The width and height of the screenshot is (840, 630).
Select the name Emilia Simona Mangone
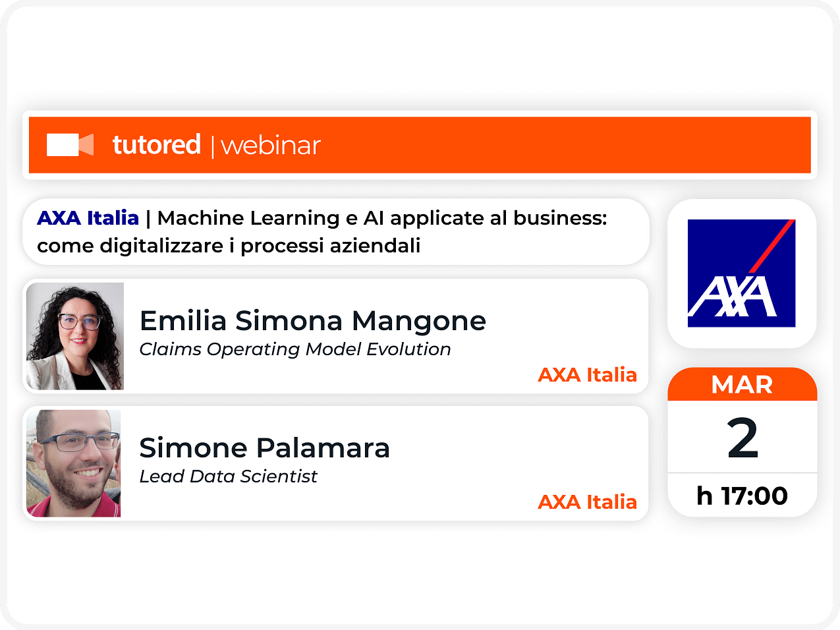pyautogui.click(x=313, y=321)
